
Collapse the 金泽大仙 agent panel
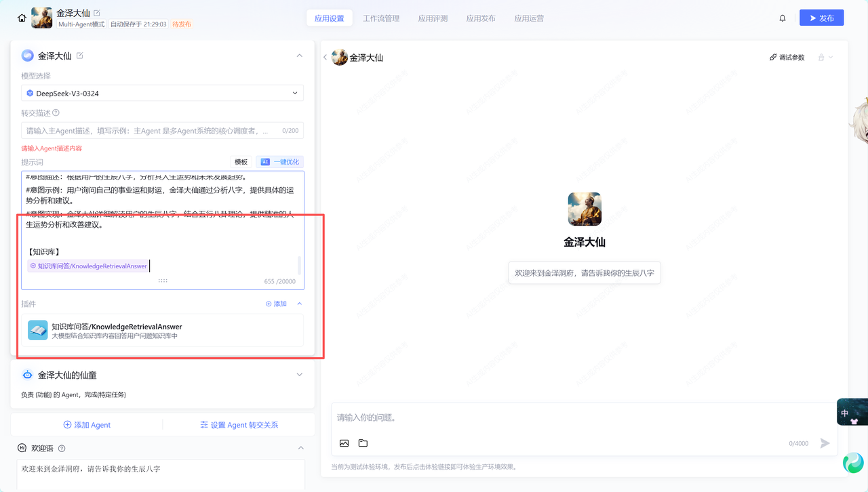point(299,56)
